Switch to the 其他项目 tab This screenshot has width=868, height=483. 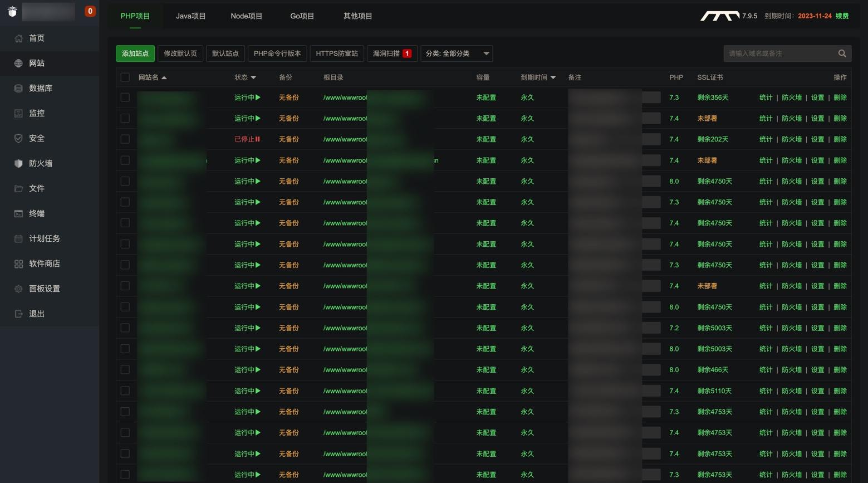tap(358, 16)
